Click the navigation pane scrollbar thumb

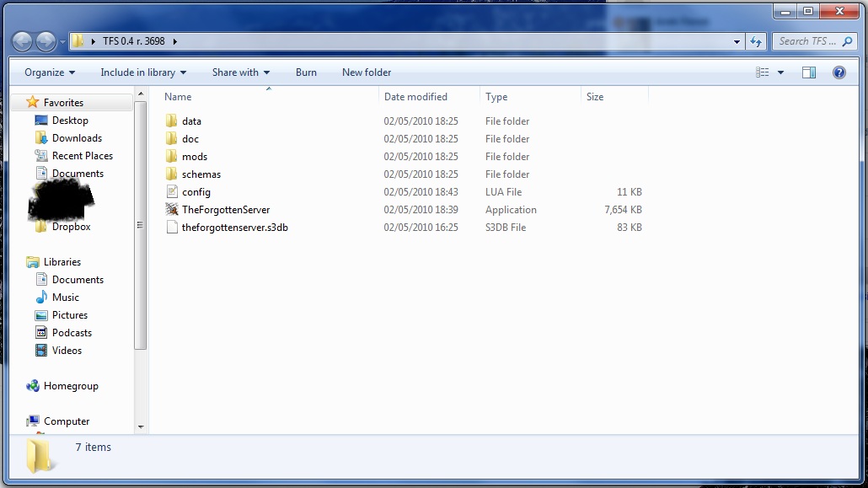point(141,225)
